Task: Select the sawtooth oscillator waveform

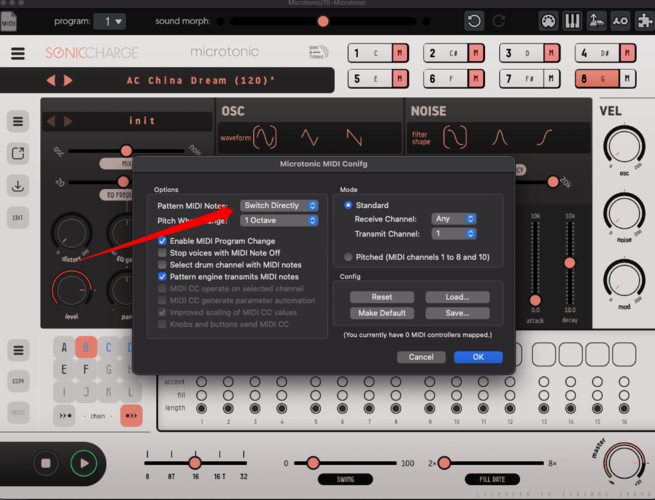Action: coord(354,137)
